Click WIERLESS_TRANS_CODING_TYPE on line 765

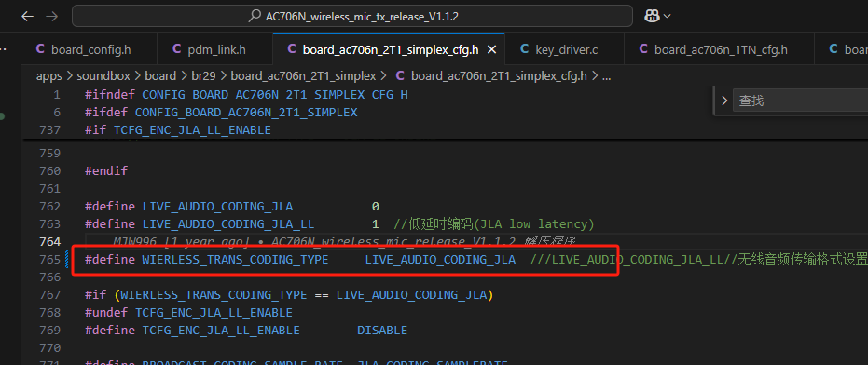(x=235, y=260)
